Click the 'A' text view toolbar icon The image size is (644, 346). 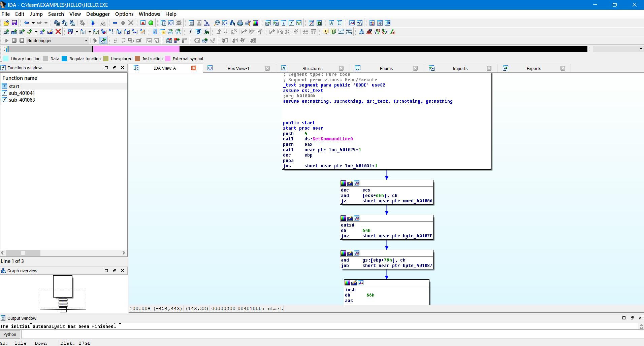(x=332, y=23)
